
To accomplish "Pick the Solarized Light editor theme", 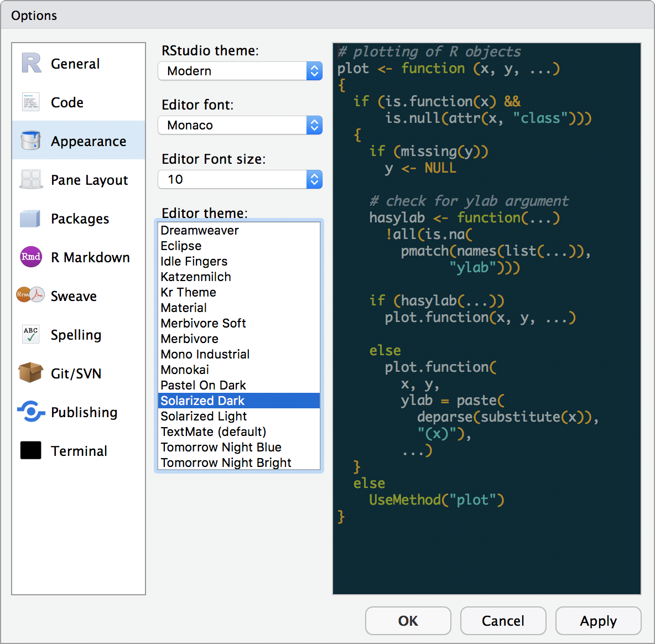I will (x=204, y=416).
